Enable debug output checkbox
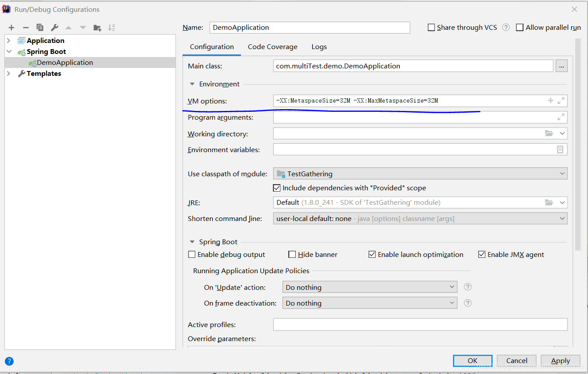 click(192, 254)
